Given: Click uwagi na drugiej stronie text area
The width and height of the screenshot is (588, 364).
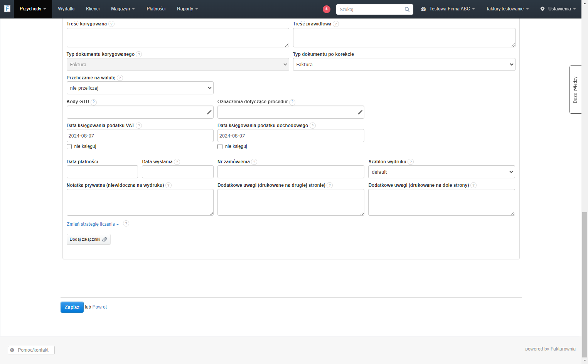Looking at the screenshot, I should tap(291, 202).
